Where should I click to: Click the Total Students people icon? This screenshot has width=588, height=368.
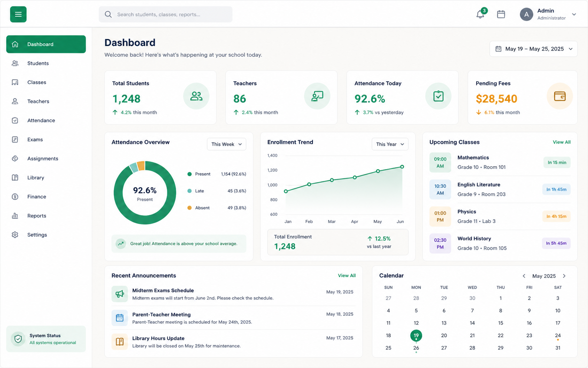point(196,96)
